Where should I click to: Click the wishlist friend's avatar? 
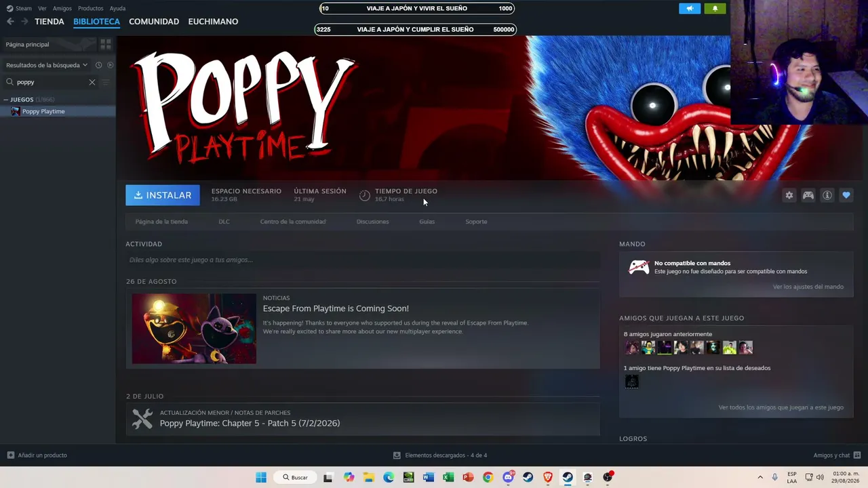pyautogui.click(x=631, y=382)
